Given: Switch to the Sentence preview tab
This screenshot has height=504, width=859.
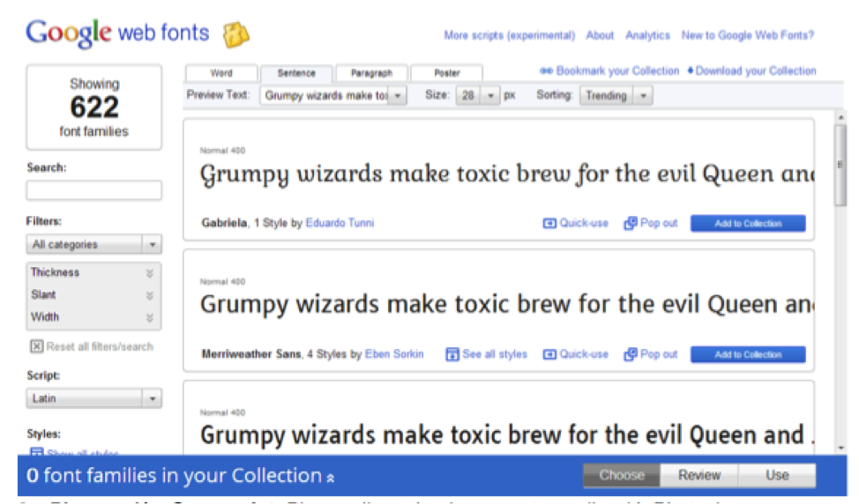Looking at the screenshot, I should pyautogui.click(x=296, y=73).
